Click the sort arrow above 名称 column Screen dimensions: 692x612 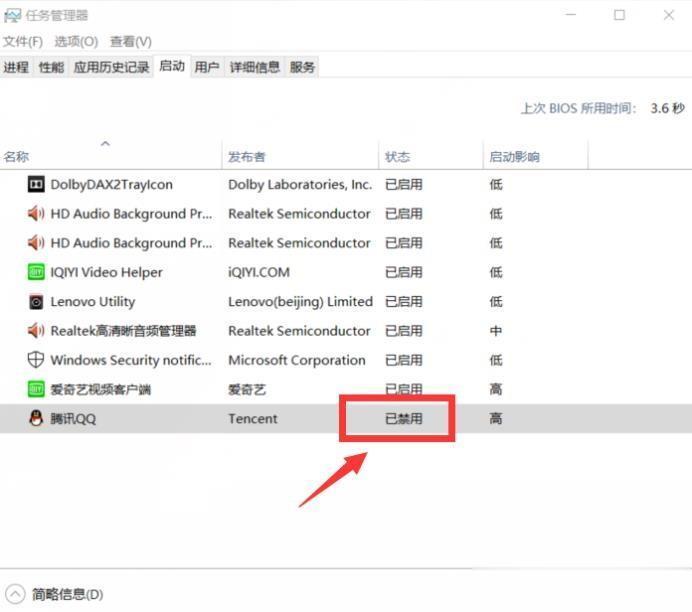click(x=105, y=143)
